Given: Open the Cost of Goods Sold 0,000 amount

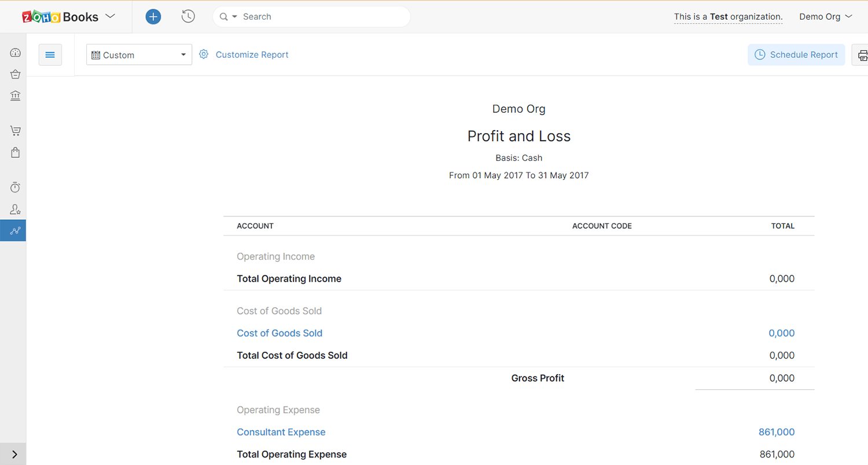Looking at the screenshot, I should click(782, 333).
